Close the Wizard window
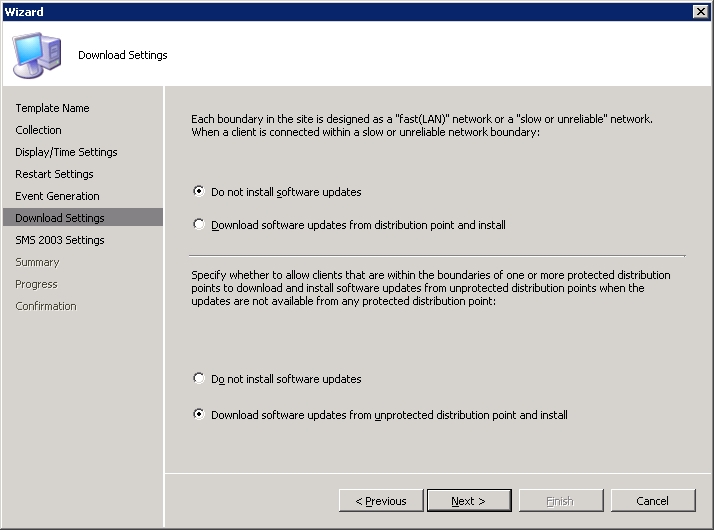 coord(700,11)
